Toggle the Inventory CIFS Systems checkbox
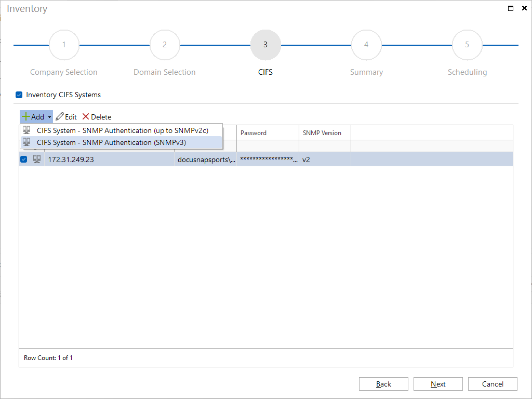Image resolution: width=532 pixels, height=399 pixels. tap(19, 95)
